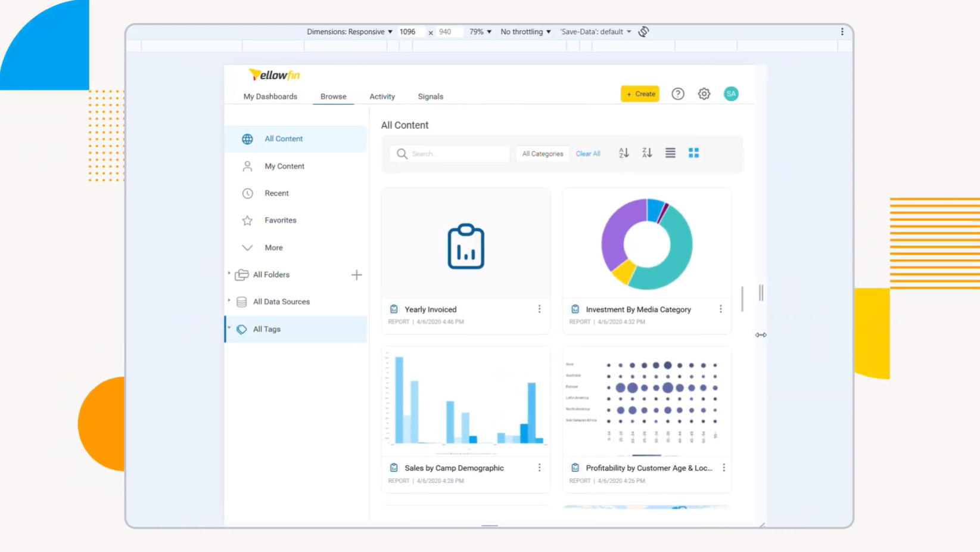Rotate device orientation in dev toolbar
Viewport: 980px width, 552px height.
(x=643, y=32)
